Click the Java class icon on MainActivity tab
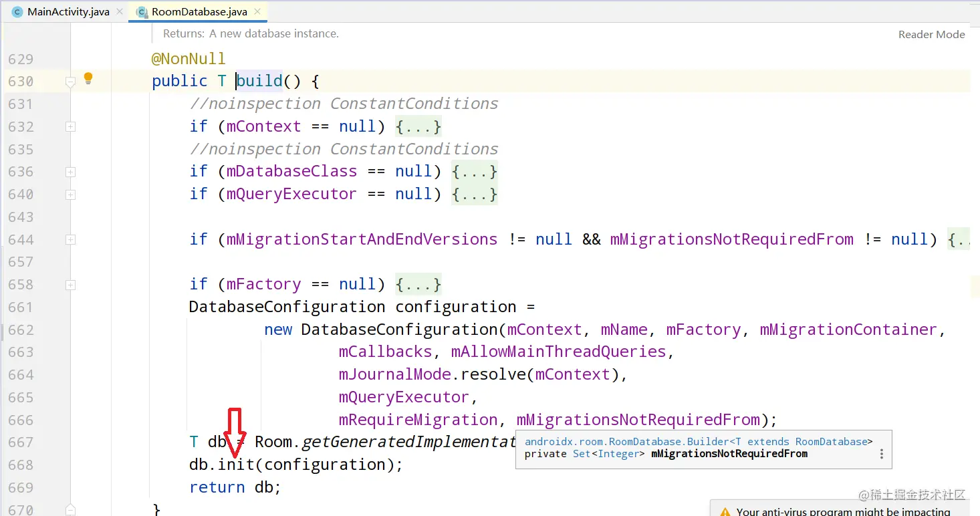This screenshot has width=980, height=516. point(17,12)
